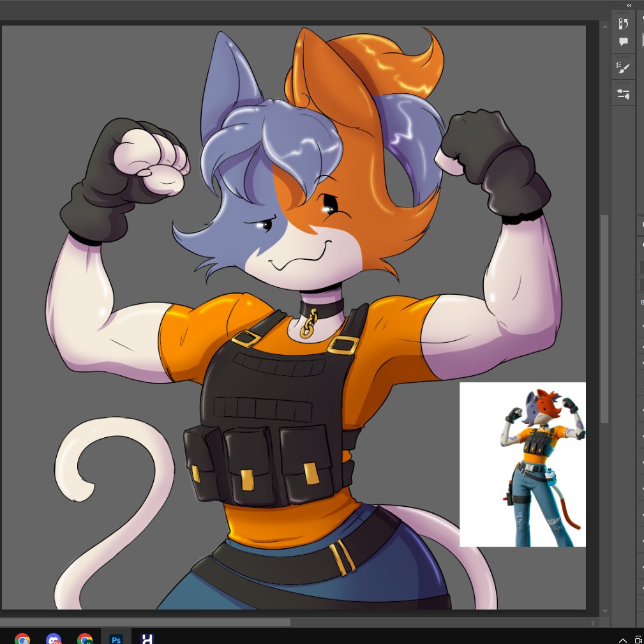Screen dimensions: 644x644
Task: Click the reference image of the cat character
Action: click(523, 465)
